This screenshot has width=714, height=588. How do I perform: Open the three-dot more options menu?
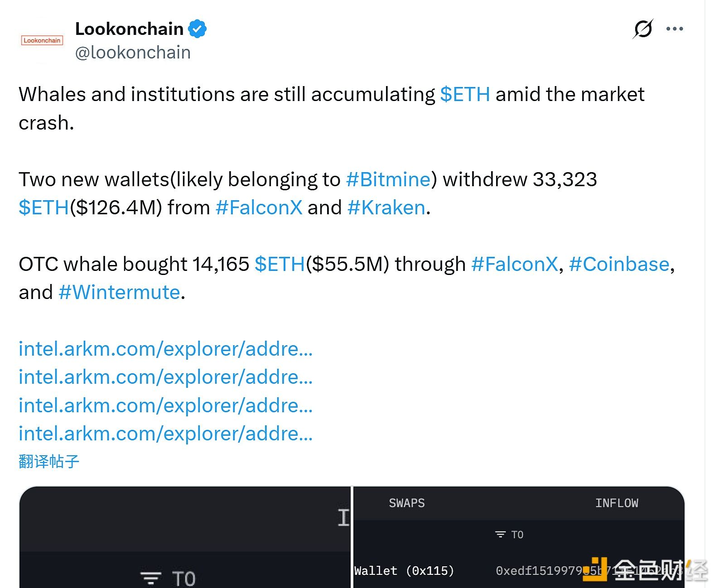point(674,29)
